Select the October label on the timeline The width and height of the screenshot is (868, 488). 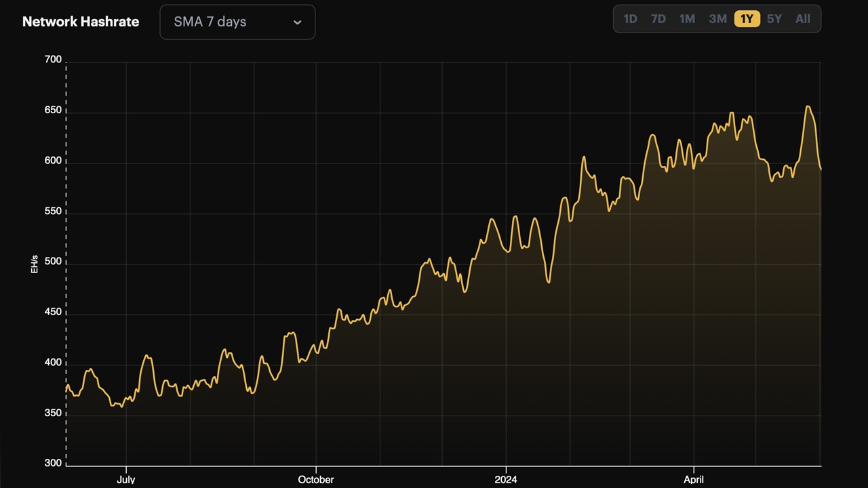click(316, 479)
